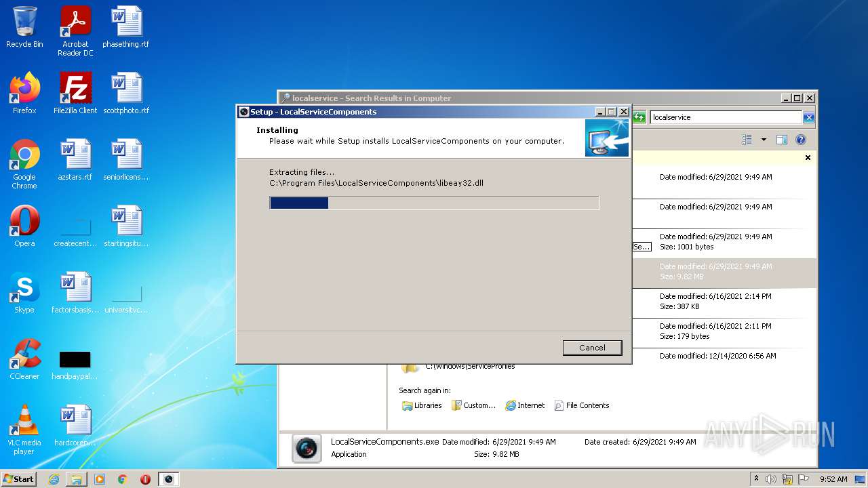868x488 pixels.
Task: Open media player taskbar icon
Action: 100,479
